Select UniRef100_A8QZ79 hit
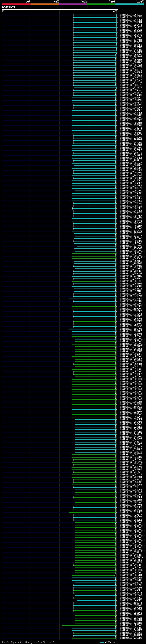The image size is (146, 644). tap(131, 70)
